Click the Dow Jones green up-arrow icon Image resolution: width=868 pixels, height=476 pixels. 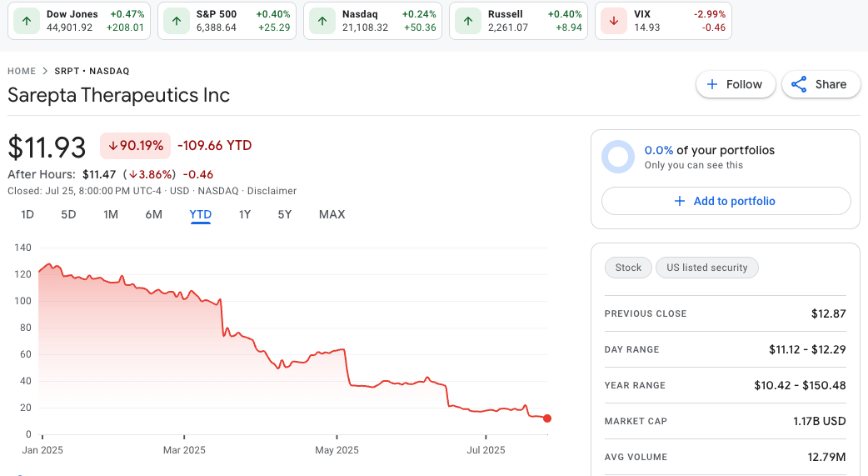(x=26, y=21)
